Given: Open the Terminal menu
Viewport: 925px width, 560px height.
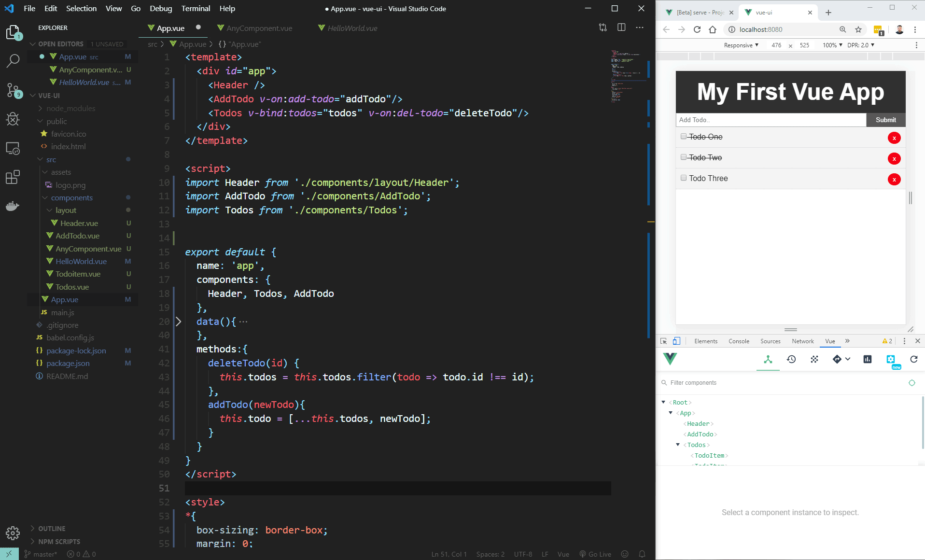Looking at the screenshot, I should pos(195,8).
